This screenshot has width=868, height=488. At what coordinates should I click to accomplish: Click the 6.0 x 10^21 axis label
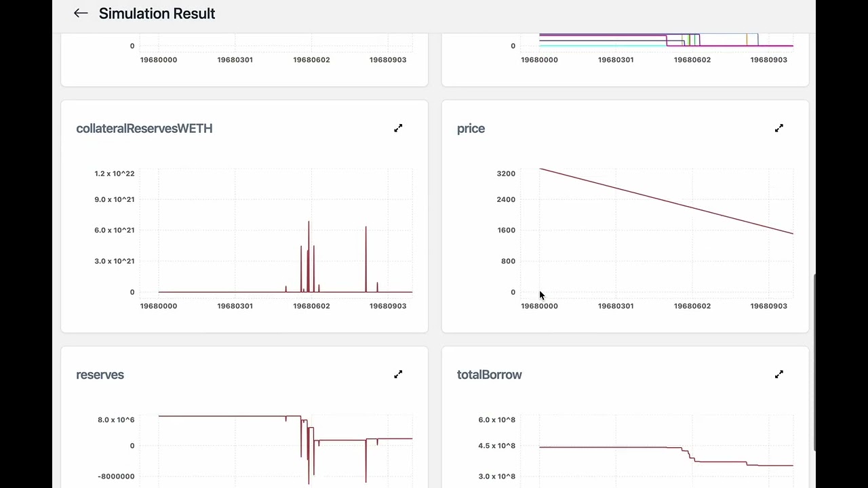coord(114,230)
